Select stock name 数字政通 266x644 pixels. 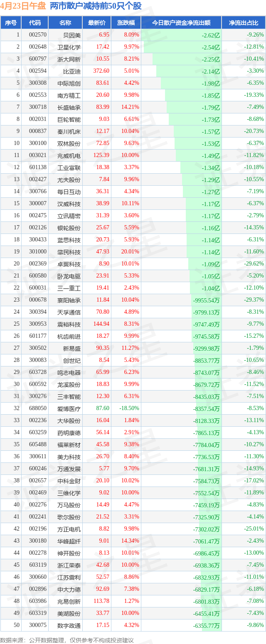point(69,626)
